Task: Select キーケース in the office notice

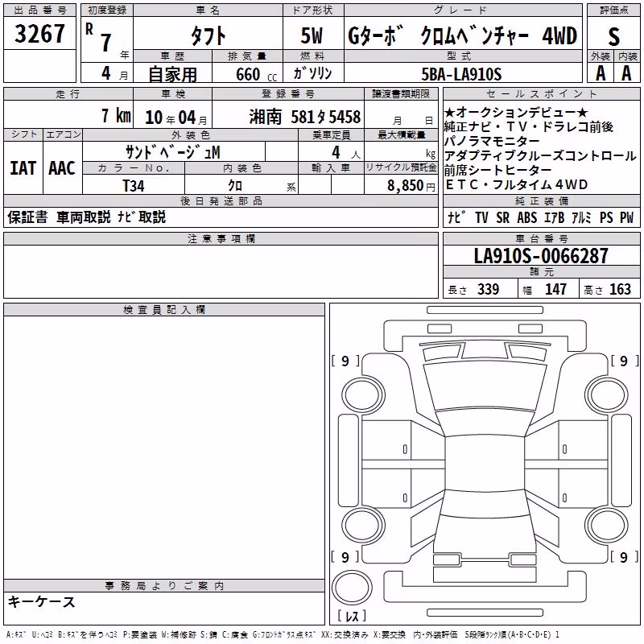Action: [42, 602]
